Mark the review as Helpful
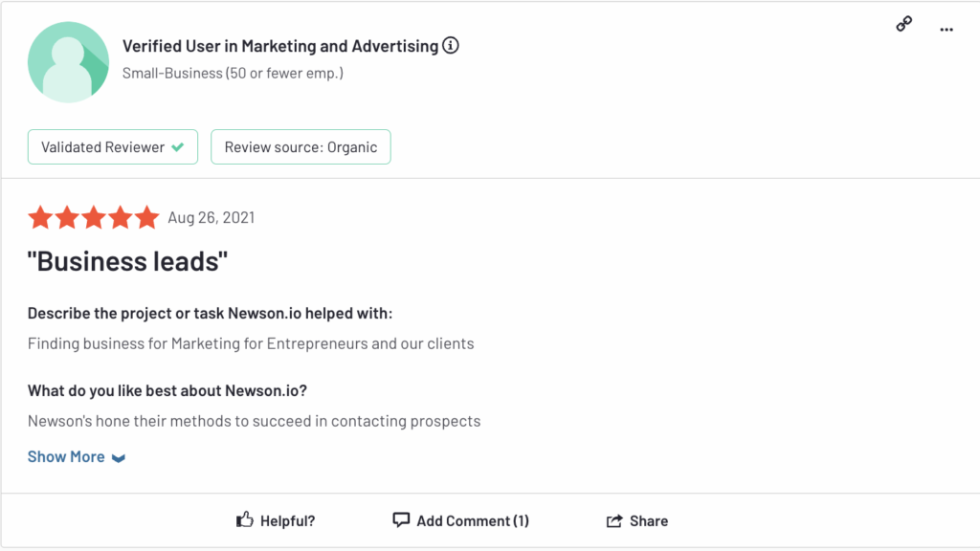 click(x=276, y=520)
